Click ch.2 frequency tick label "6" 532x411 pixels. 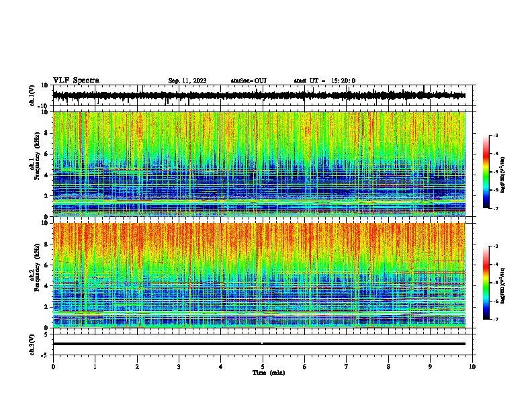click(46, 265)
